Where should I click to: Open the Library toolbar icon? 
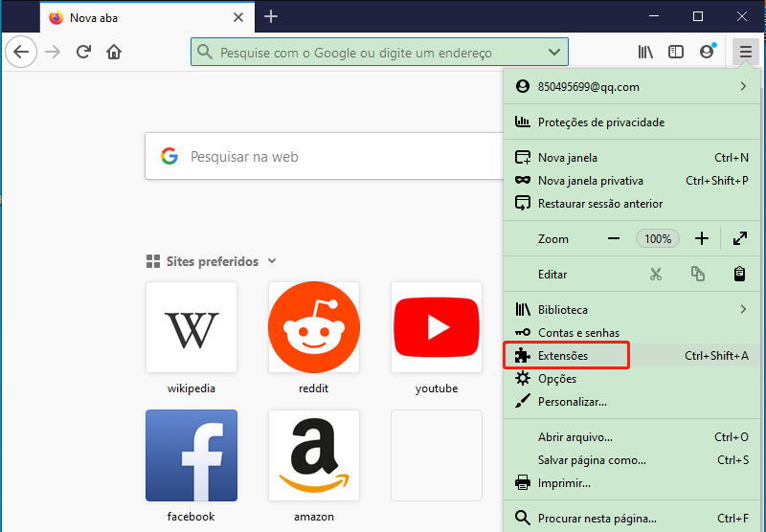(645, 52)
